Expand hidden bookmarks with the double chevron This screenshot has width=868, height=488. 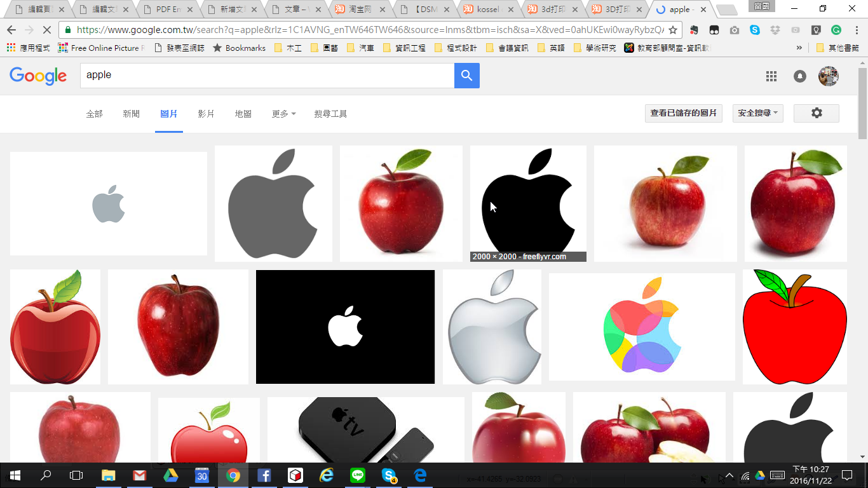click(x=799, y=48)
